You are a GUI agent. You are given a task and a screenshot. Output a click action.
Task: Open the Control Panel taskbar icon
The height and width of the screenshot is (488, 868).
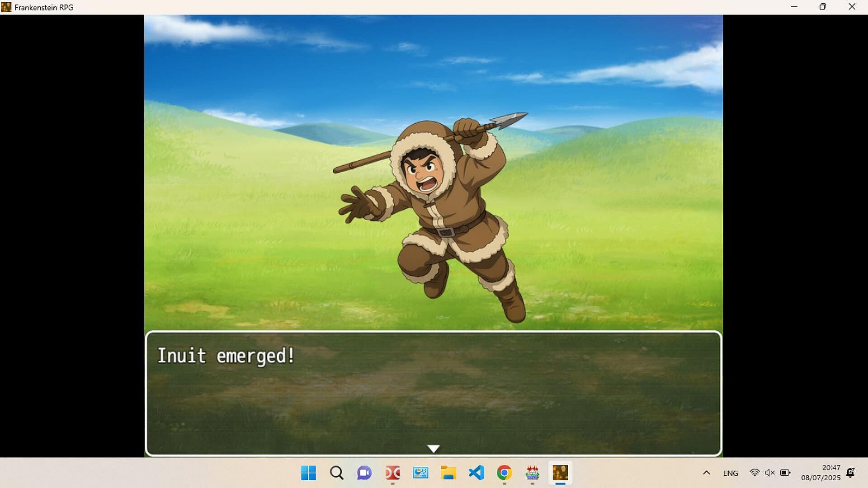pos(420,473)
